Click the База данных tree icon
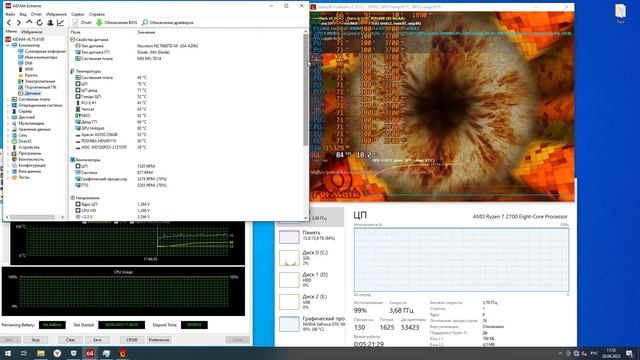 (14, 171)
